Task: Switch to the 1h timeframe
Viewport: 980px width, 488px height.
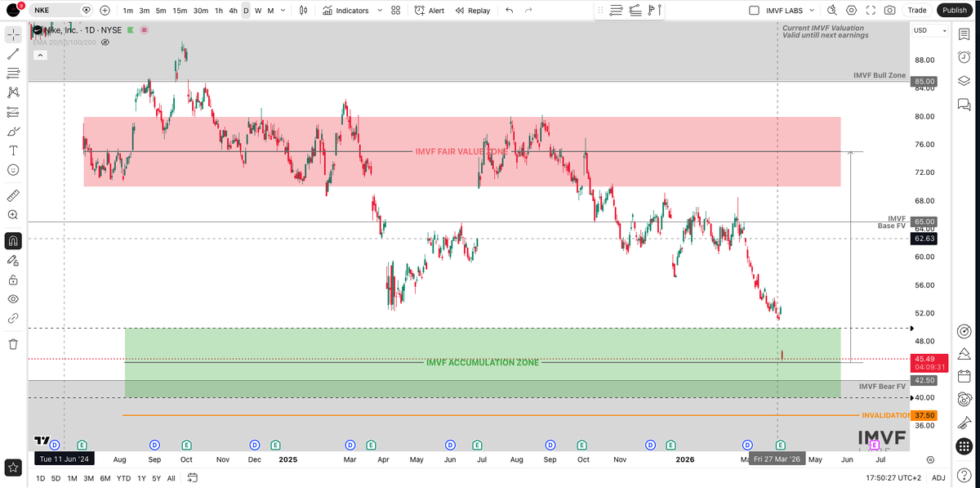Action: (219, 11)
